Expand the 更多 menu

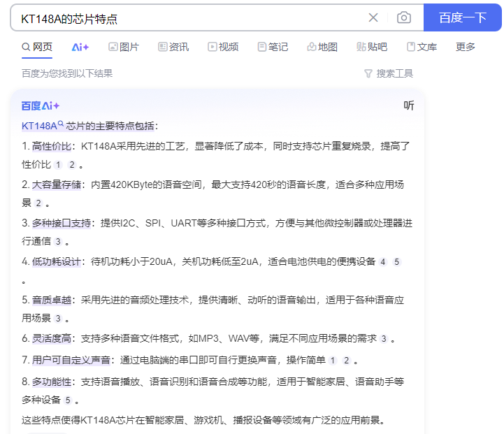click(x=466, y=47)
